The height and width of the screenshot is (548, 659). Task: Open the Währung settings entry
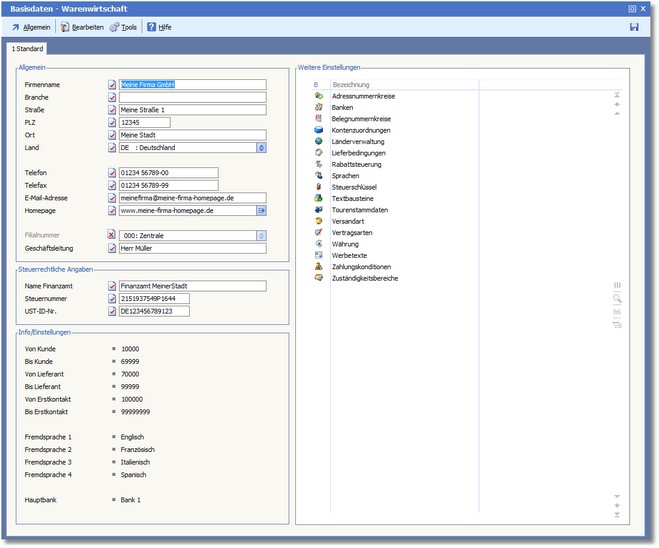(x=346, y=244)
